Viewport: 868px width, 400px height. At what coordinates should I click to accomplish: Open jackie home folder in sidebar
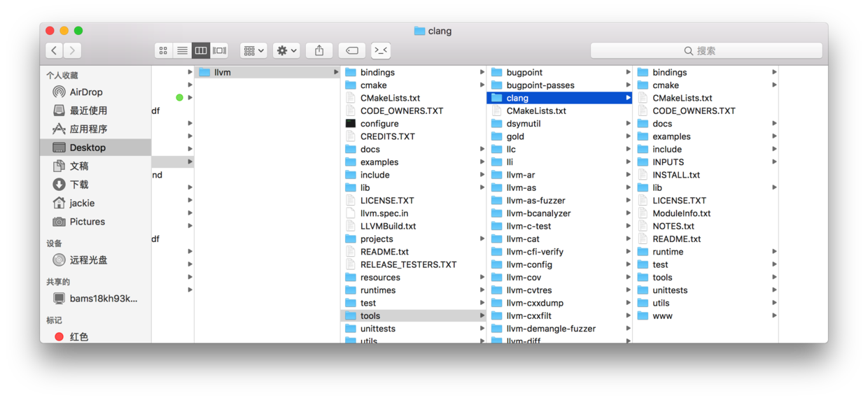96,203
